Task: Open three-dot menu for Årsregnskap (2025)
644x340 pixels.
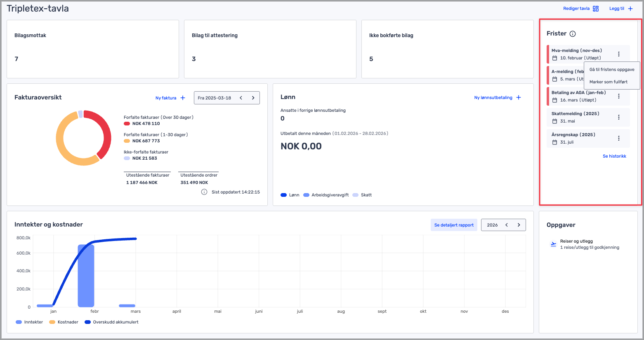Action: pos(618,138)
